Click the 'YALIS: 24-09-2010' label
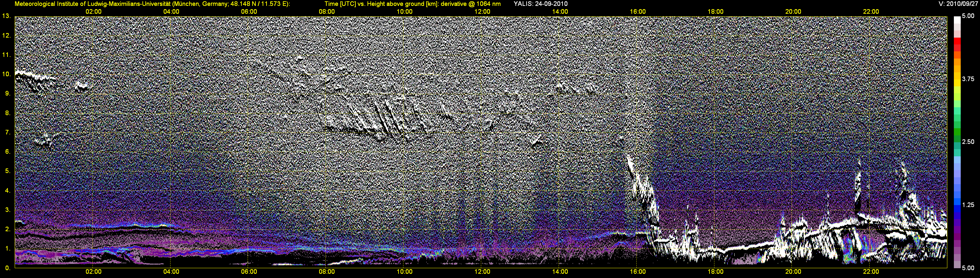980x278 pixels. click(540, 4)
